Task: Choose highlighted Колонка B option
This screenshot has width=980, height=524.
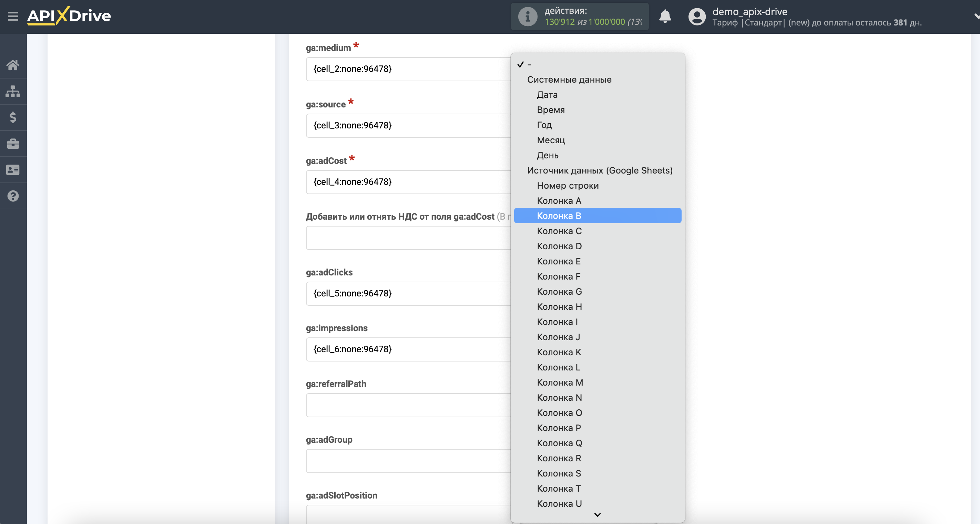Action: point(597,216)
